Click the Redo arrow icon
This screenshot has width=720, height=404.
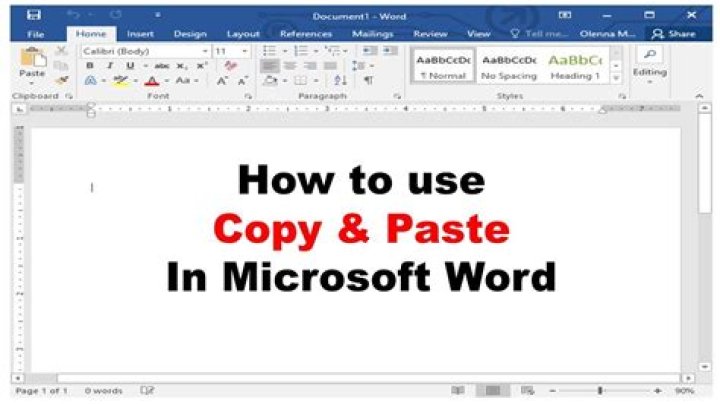point(116,15)
